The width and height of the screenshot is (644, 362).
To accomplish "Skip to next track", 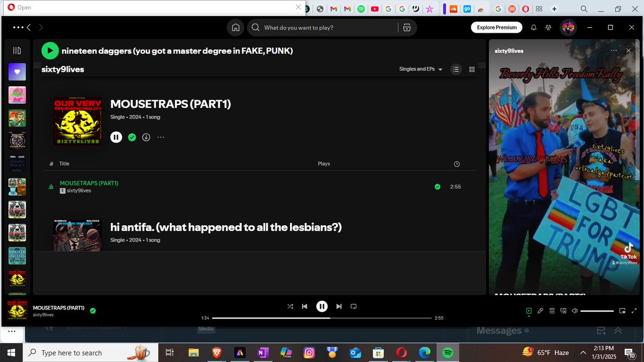I will (339, 306).
